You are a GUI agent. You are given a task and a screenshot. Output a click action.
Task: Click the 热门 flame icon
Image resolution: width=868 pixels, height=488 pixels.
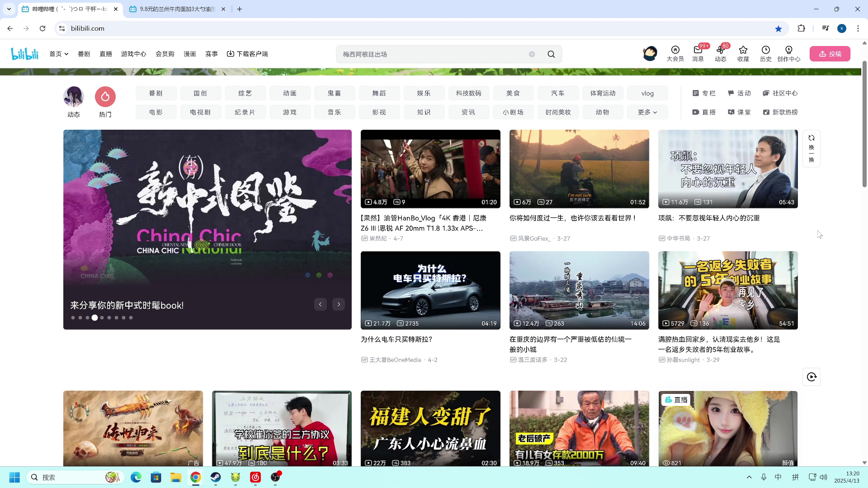pos(105,97)
